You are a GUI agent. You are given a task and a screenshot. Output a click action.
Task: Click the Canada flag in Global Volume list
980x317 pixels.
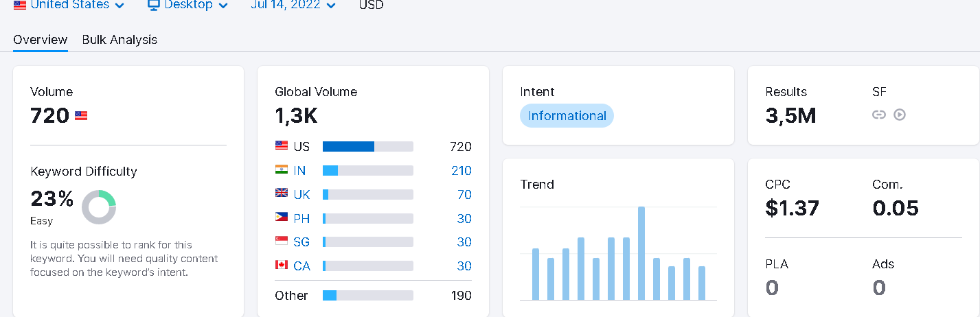(282, 265)
